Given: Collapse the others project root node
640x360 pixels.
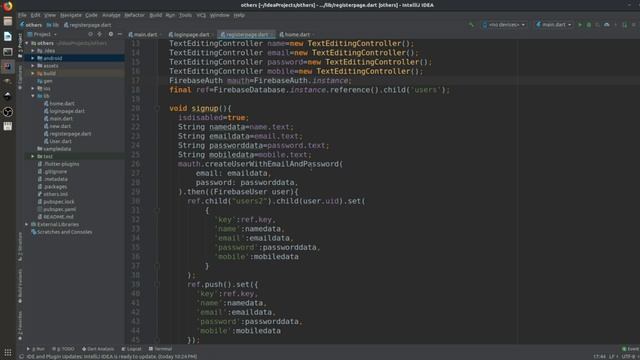Looking at the screenshot, I should coord(27,43).
